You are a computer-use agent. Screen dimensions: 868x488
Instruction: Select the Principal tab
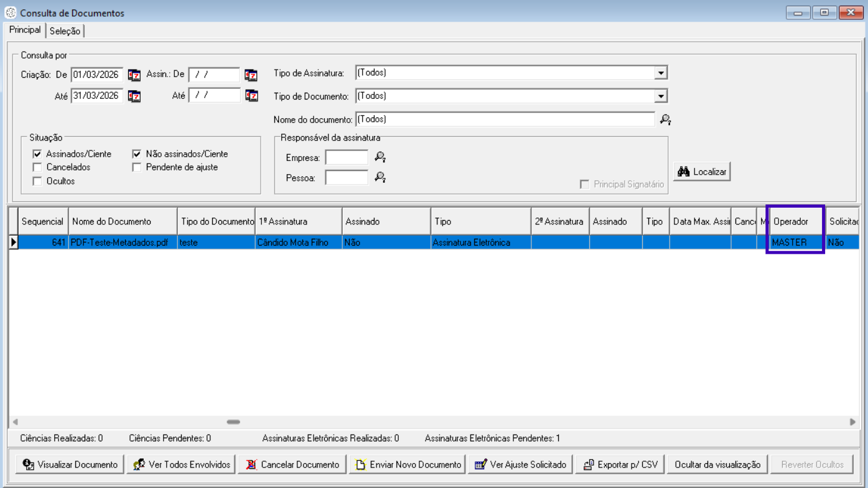point(25,30)
